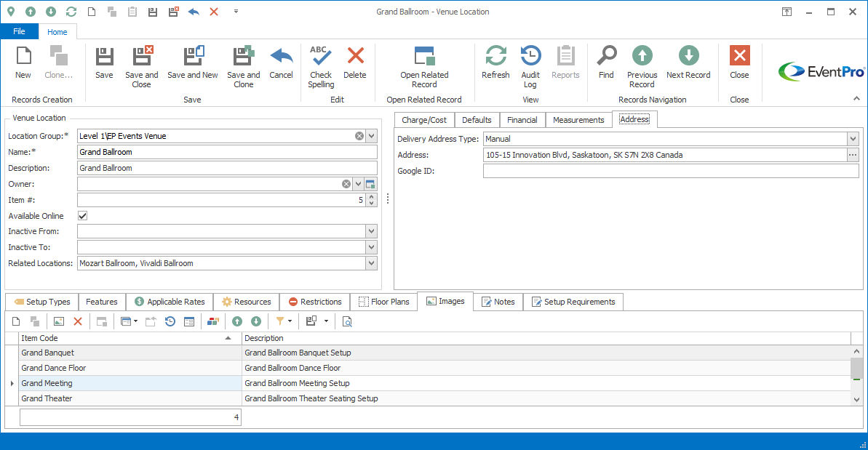Screen dimensions: 868x450
Task: Open the Setup Requirements tab
Action: (573, 302)
